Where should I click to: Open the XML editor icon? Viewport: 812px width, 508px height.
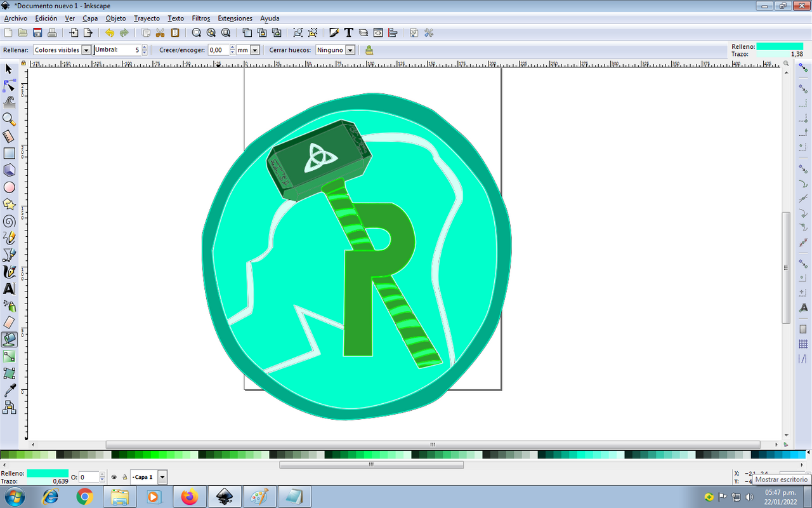pyautogui.click(x=378, y=33)
